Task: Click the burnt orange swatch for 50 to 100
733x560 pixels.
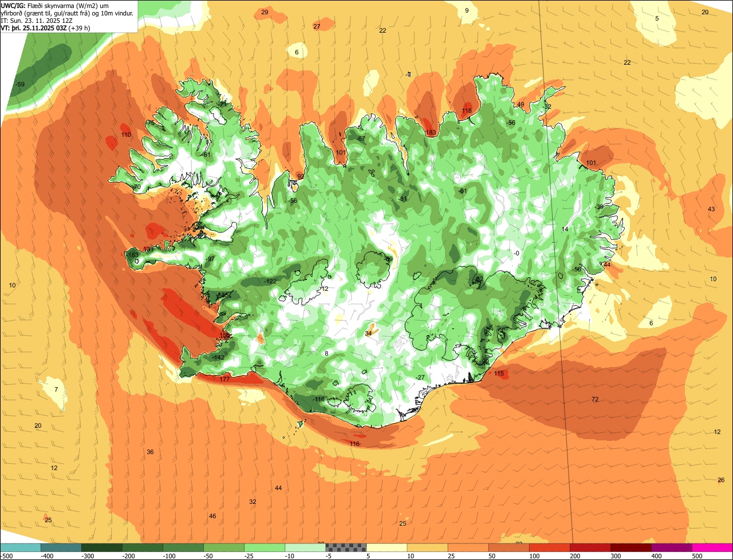Action: 509,547
